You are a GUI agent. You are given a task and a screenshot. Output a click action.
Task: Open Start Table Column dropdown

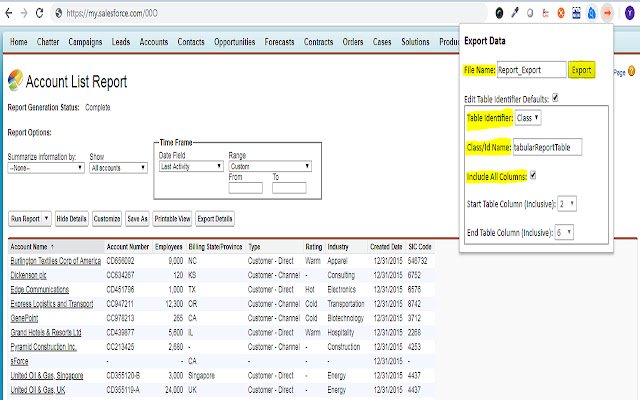pos(567,203)
